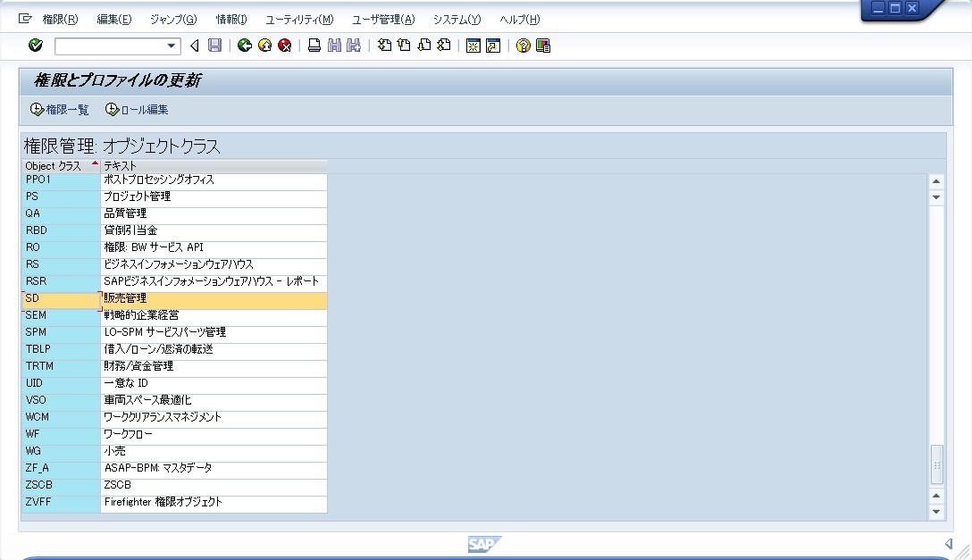Click the Customize Local Layout icon
Screen dimensions: 972x560
[x=542, y=46]
